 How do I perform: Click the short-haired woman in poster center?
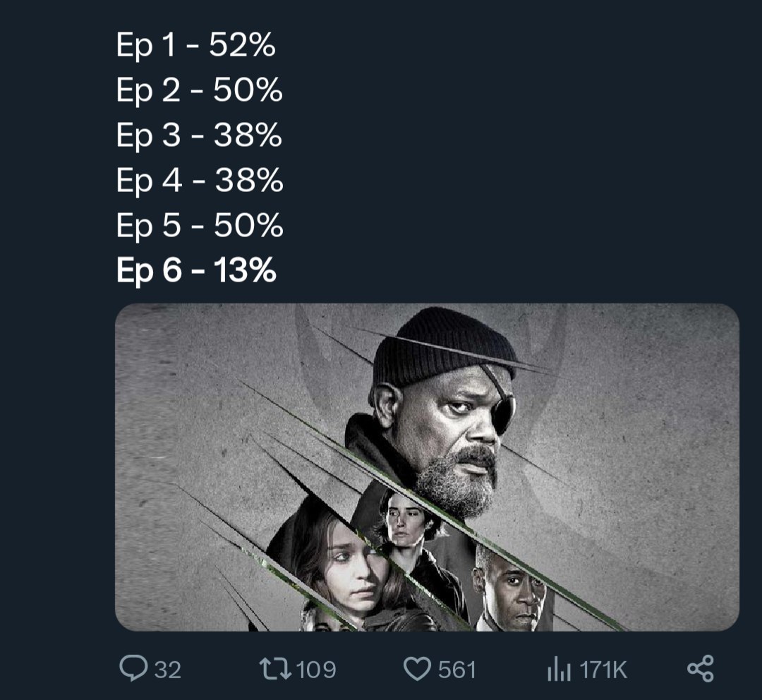coord(413,540)
